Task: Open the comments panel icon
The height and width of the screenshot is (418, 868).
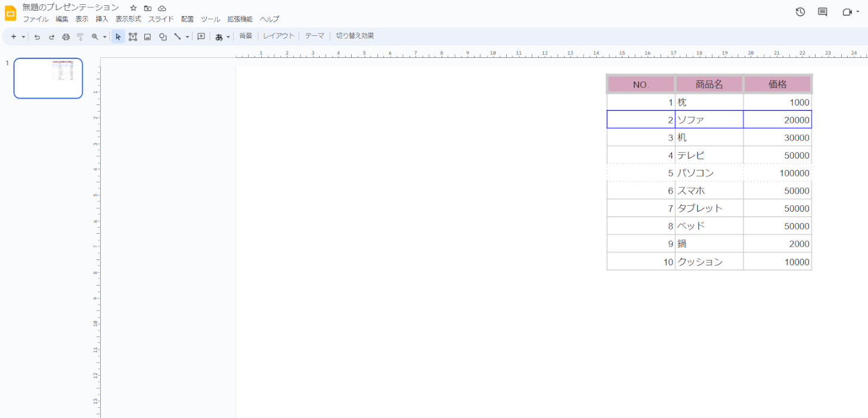Action: coord(823,12)
